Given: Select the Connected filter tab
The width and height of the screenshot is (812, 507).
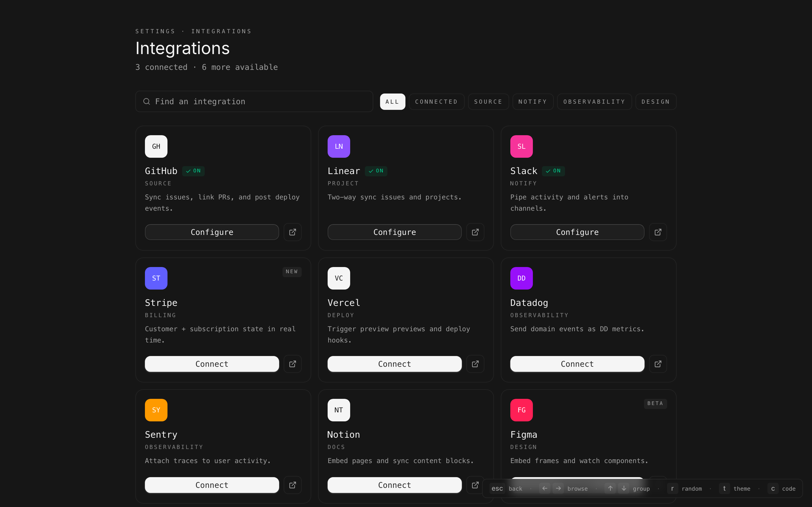Looking at the screenshot, I should [436, 102].
